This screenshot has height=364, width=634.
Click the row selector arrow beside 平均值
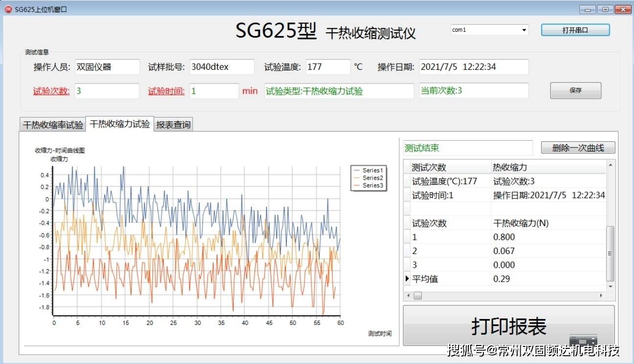click(407, 278)
